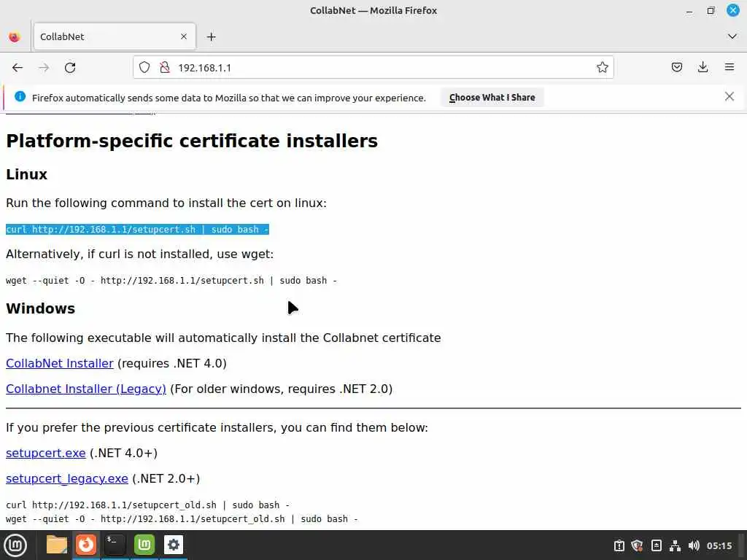Download setupcert_legacy.exe link
Screen dimensions: 747x560
click(x=66, y=478)
